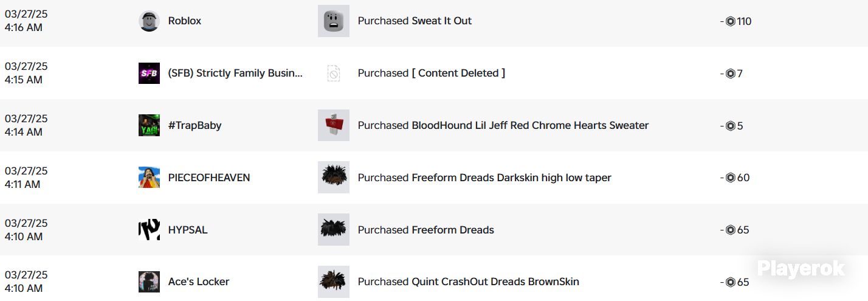Visit the Roblox seller name link
This screenshot has height=301, width=868.
185,21
